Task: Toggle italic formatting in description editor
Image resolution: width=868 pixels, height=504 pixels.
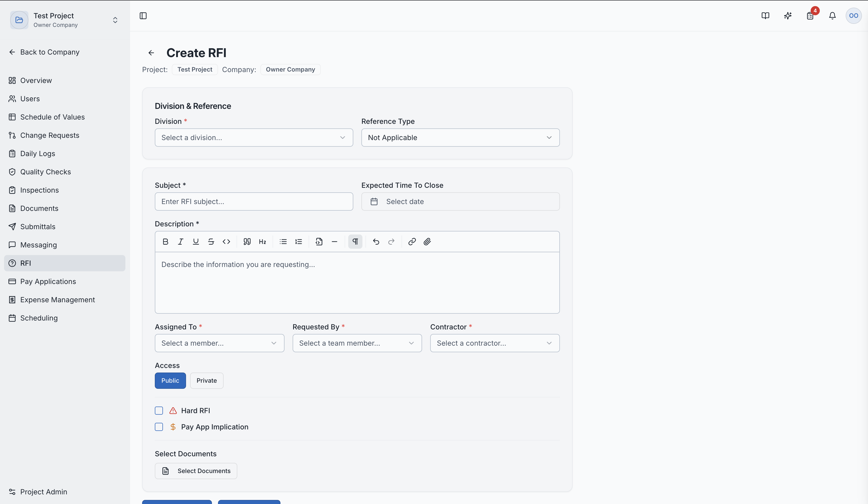Action: click(x=180, y=242)
